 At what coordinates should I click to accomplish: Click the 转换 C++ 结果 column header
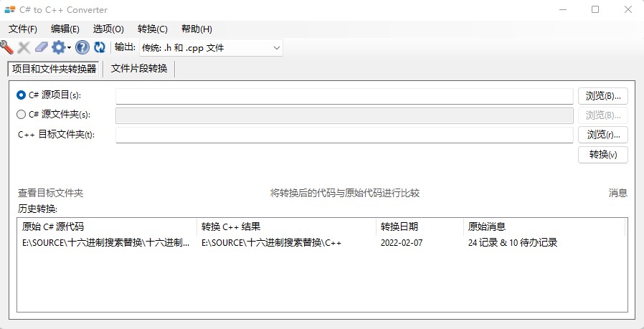tap(287, 227)
